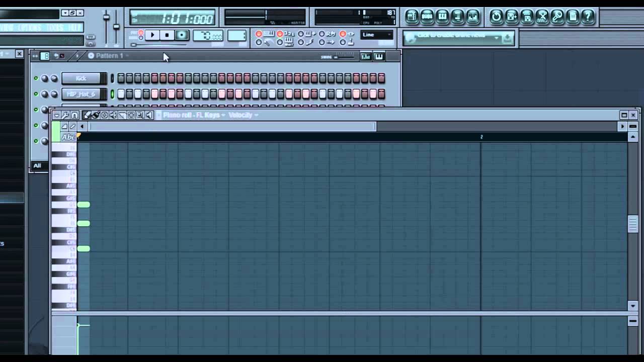Open the HELP menu

tap(75, 28)
